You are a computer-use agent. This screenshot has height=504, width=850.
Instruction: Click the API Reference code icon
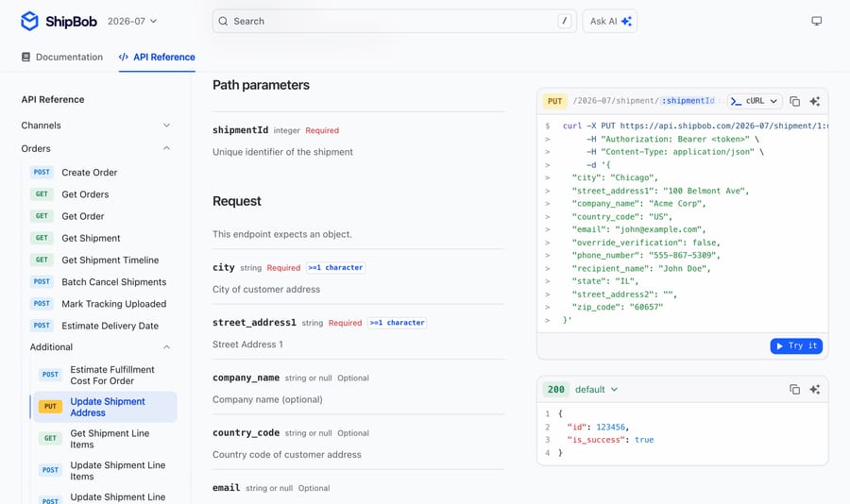pos(124,57)
